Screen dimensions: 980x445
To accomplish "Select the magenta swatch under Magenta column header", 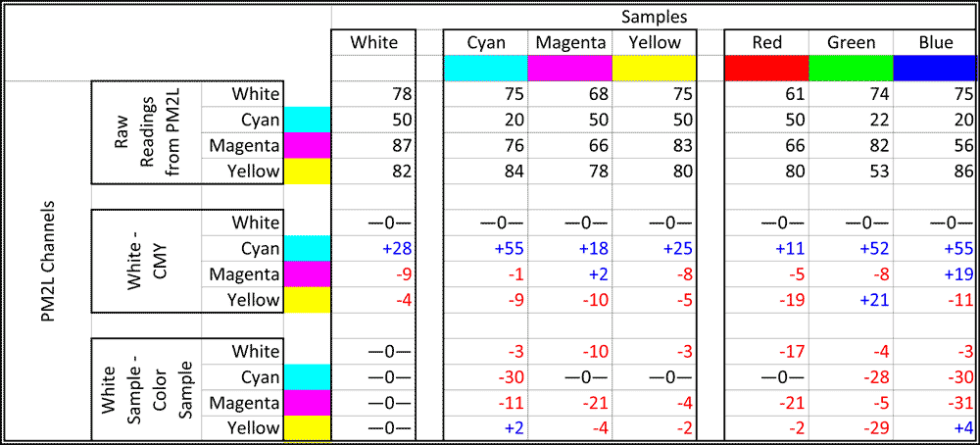I will point(569,68).
